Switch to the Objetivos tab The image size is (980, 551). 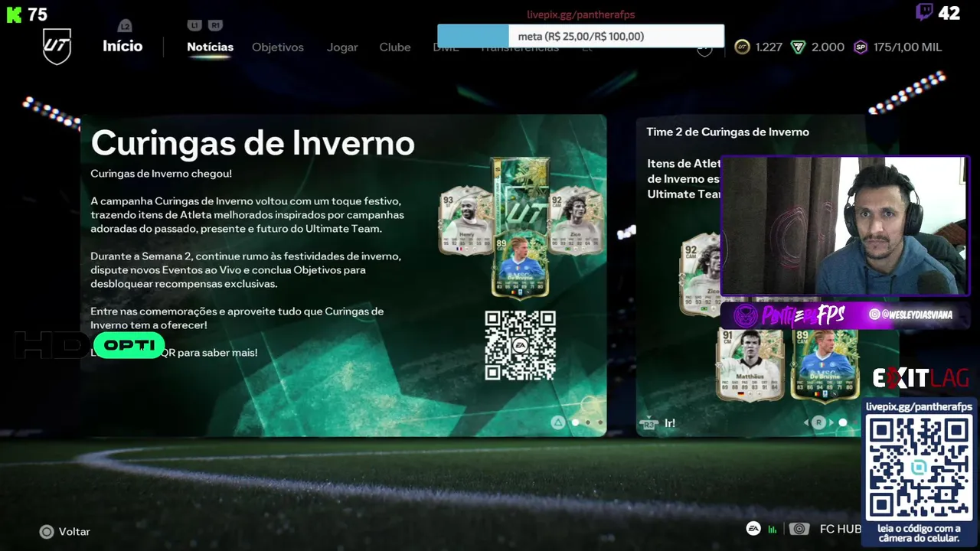coord(278,47)
